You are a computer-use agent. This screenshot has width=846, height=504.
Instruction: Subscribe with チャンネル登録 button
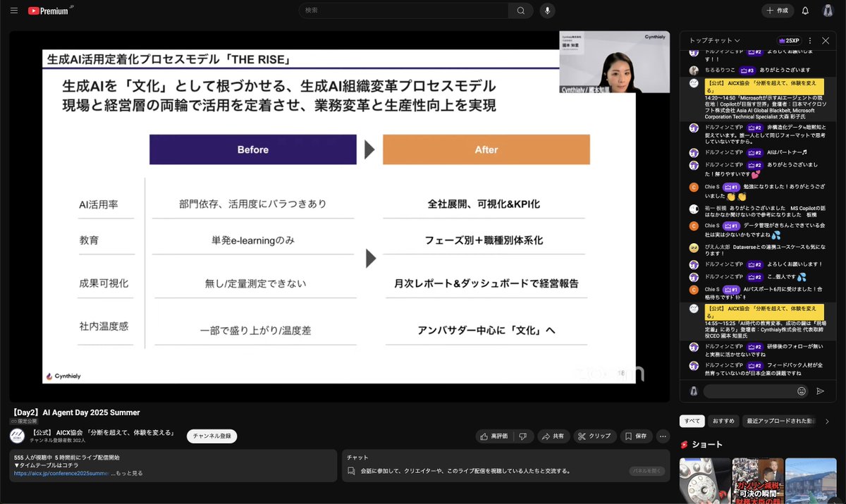pos(211,436)
